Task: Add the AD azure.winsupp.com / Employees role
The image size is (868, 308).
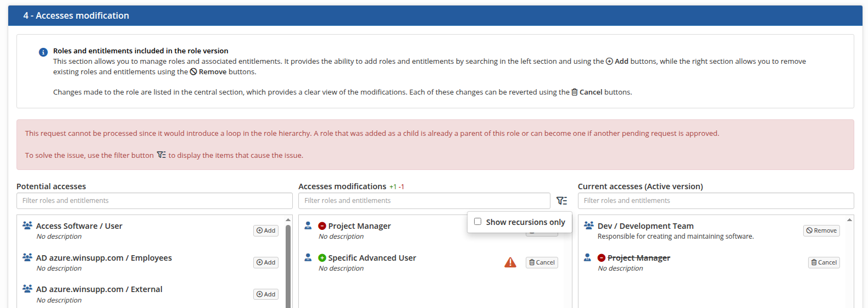Action: (266, 262)
